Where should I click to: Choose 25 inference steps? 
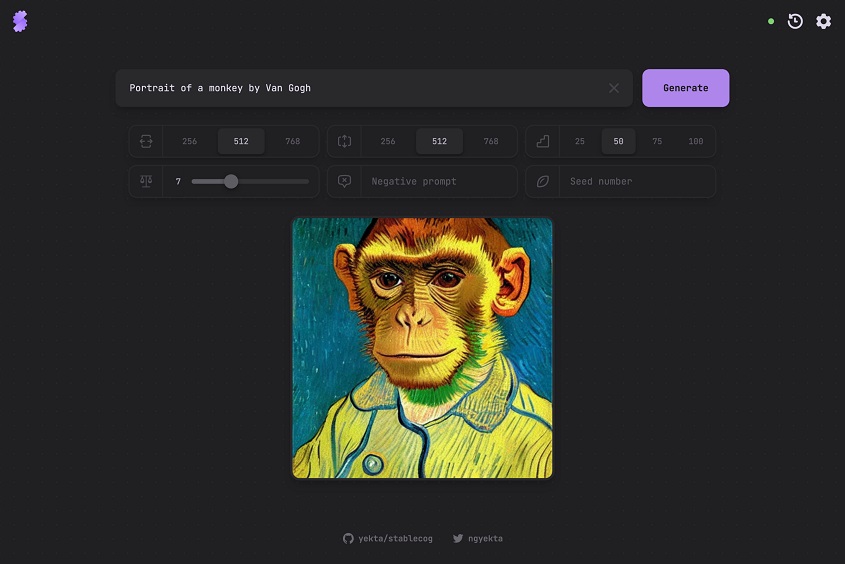click(x=580, y=141)
